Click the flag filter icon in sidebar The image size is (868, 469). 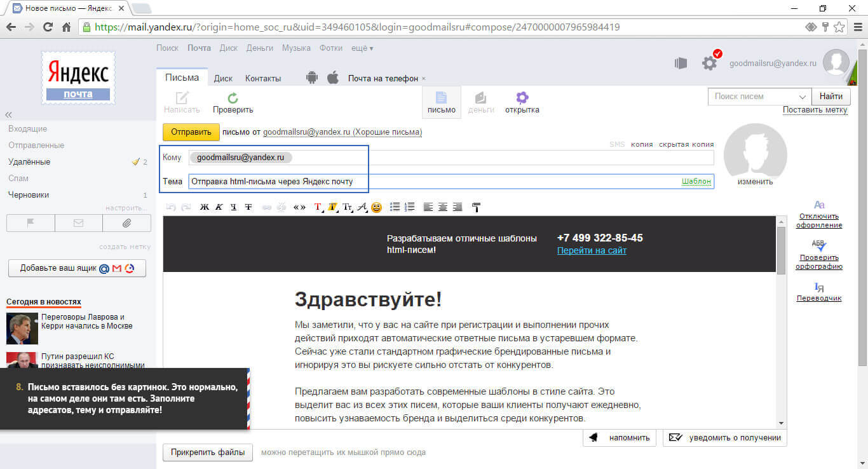(x=31, y=223)
